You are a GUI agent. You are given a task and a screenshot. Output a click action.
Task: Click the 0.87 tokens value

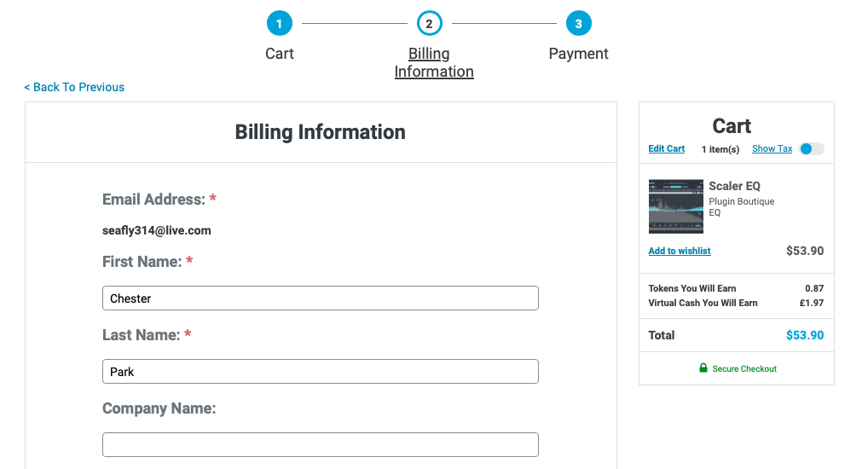814,288
